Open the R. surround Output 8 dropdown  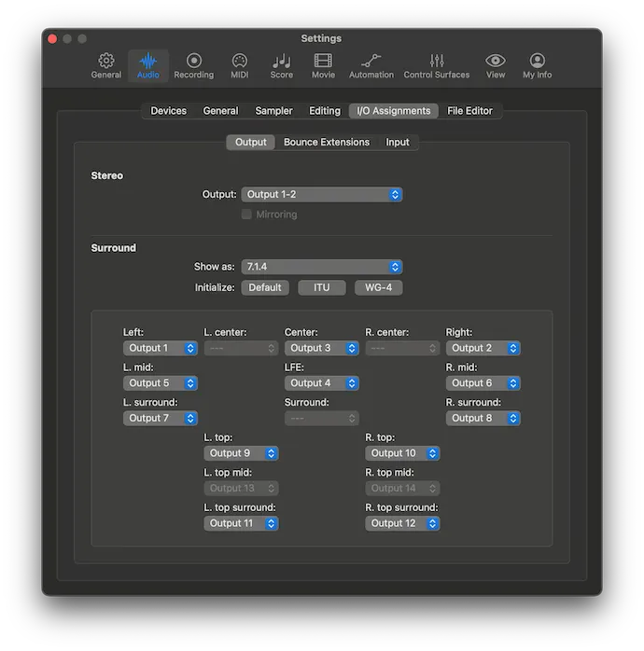[x=483, y=418]
